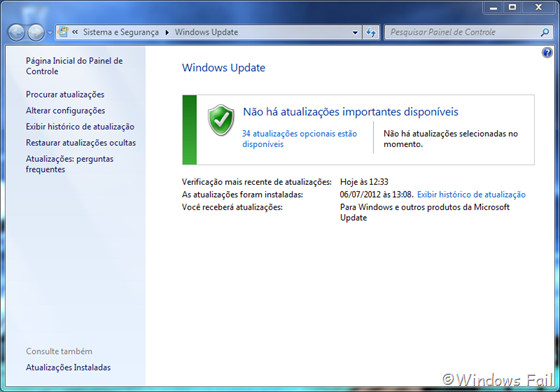Click the refresh button in address bar
560x392 pixels.
click(371, 32)
